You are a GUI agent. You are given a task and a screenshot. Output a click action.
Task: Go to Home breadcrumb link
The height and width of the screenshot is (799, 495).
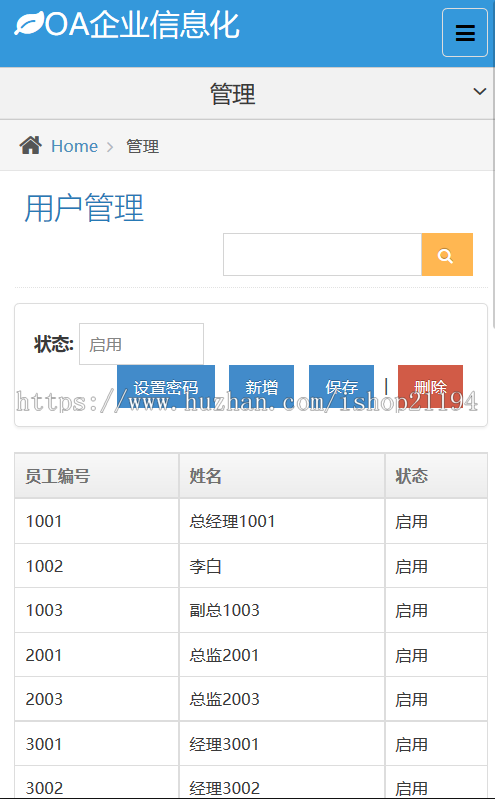tap(74, 146)
